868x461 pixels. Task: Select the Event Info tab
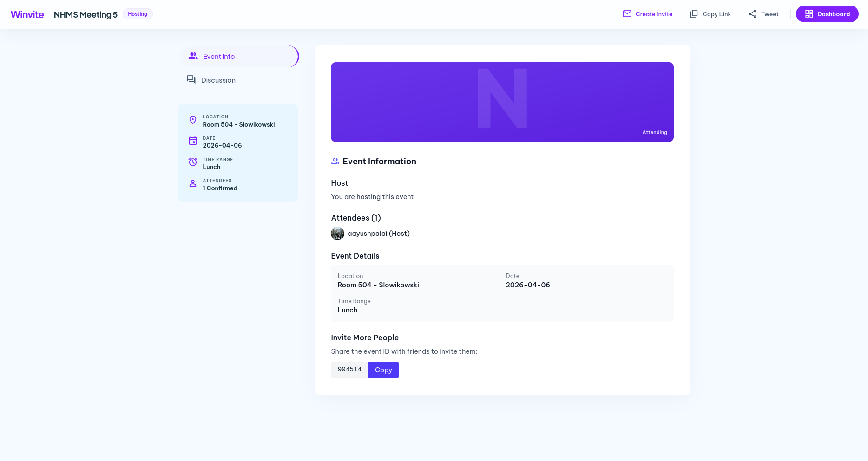pos(239,56)
